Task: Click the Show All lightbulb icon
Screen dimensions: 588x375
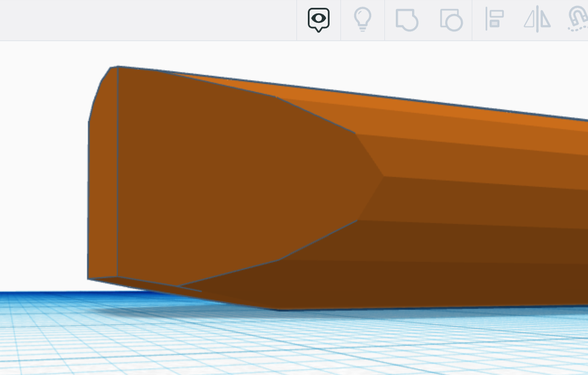Action: (x=363, y=20)
